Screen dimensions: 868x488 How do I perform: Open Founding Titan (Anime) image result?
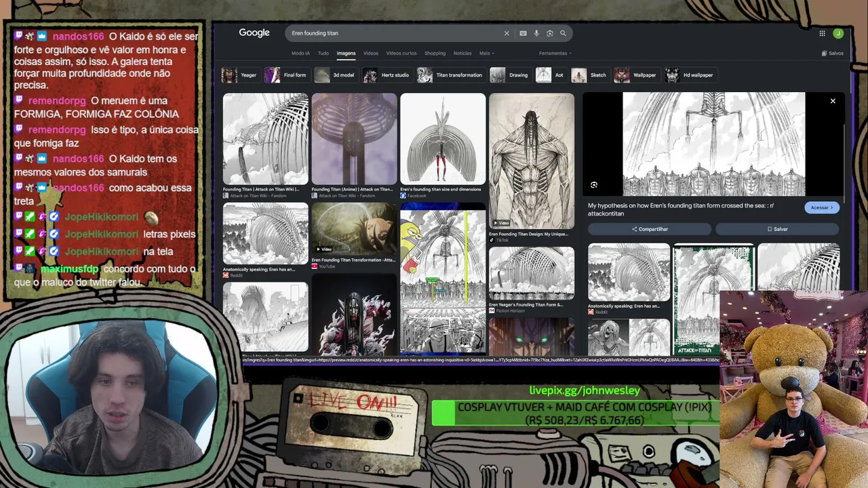point(354,139)
